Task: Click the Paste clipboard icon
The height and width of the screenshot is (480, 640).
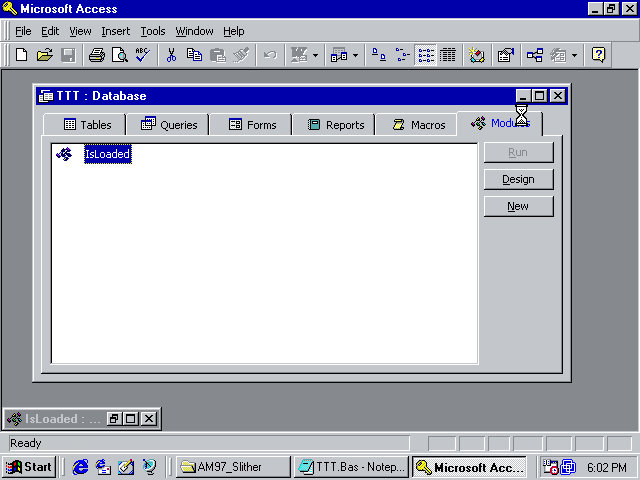Action: (218, 55)
